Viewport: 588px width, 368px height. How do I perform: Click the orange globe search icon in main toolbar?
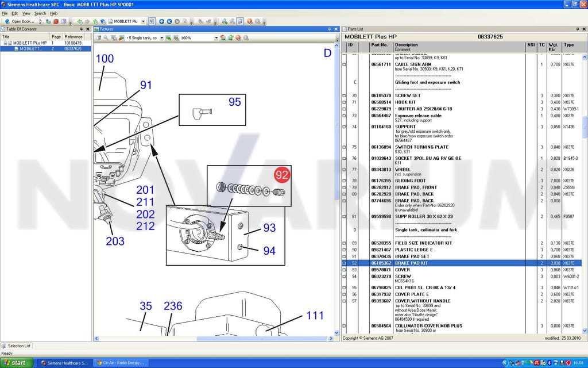249,21
